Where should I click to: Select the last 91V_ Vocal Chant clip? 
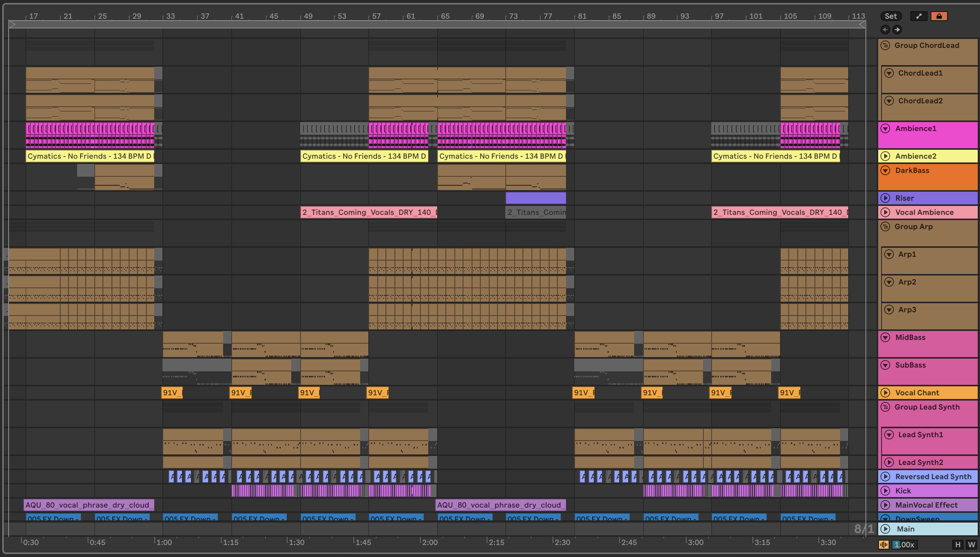tap(789, 393)
